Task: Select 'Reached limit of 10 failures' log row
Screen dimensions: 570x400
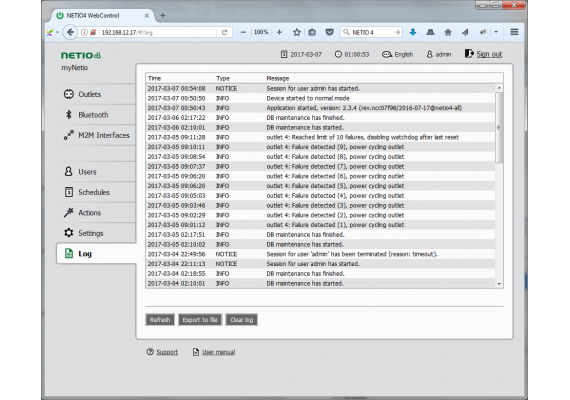Action: point(320,137)
